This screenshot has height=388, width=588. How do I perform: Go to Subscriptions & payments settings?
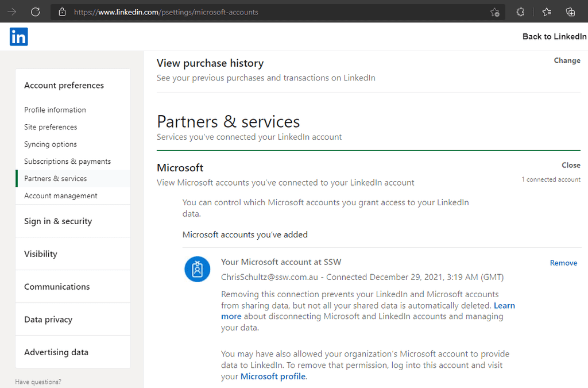click(67, 162)
